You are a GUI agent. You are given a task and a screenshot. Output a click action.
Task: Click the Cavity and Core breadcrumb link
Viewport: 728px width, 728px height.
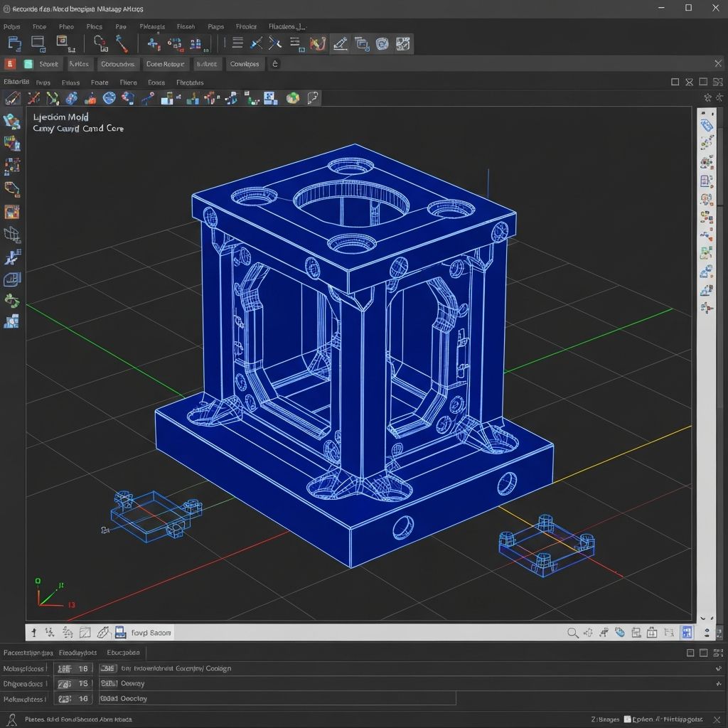pos(78,129)
